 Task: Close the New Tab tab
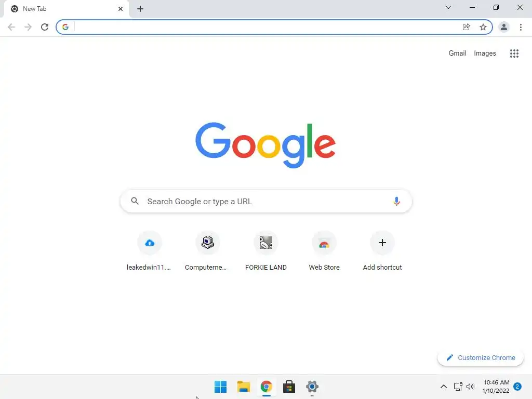121,9
